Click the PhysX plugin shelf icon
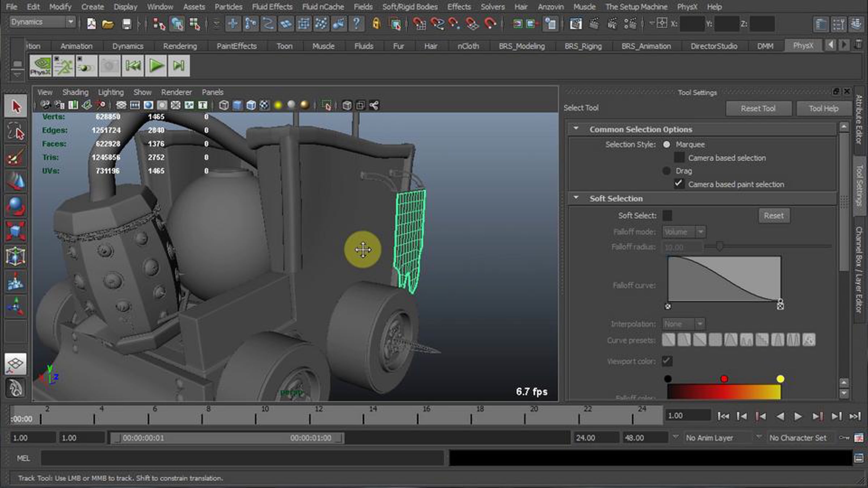 point(40,66)
